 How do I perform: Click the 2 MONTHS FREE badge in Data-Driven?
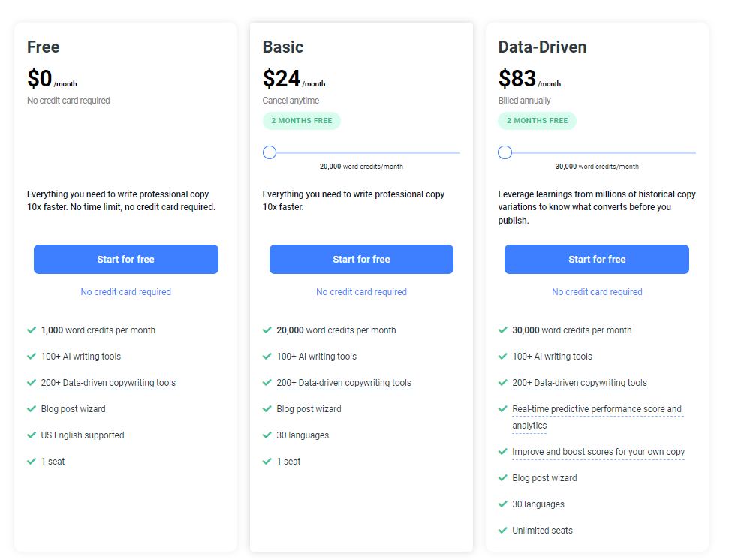point(537,121)
